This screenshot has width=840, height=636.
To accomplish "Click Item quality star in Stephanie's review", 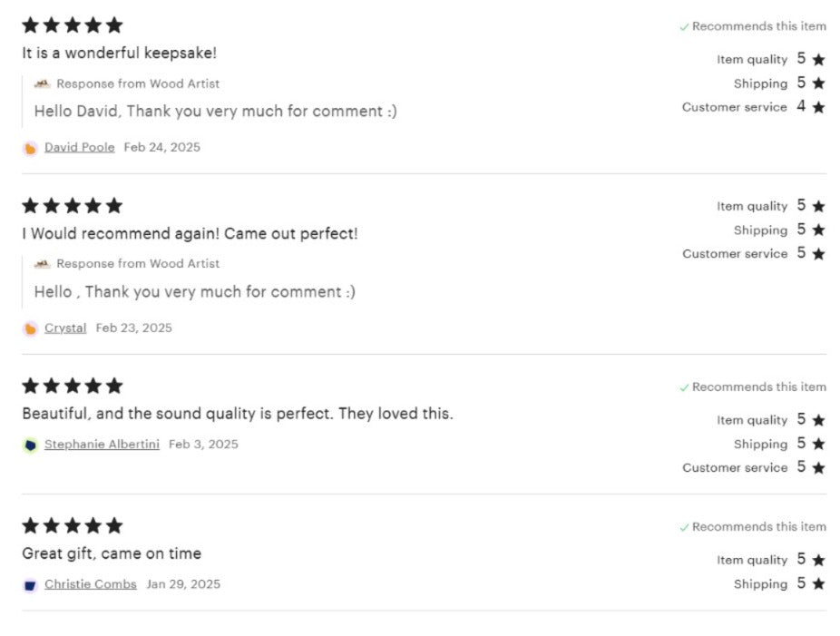I will pos(818,420).
